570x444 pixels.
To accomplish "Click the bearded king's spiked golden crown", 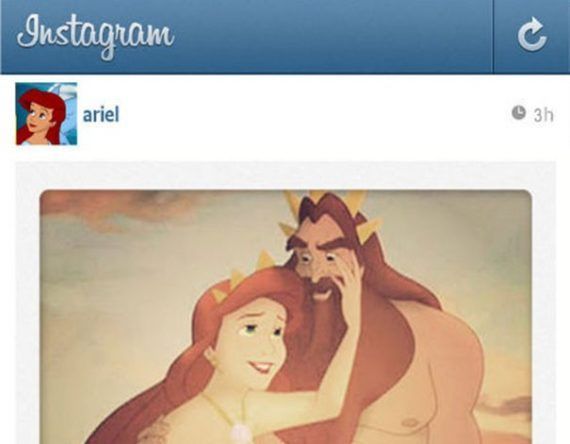I will click(x=329, y=215).
